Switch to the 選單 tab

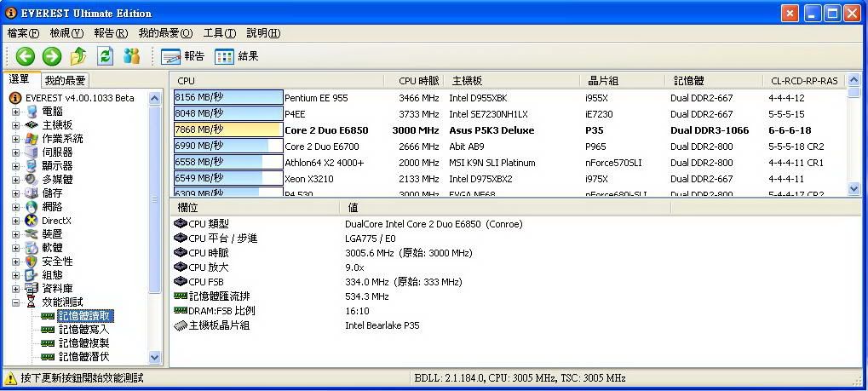tap(20, 79)
